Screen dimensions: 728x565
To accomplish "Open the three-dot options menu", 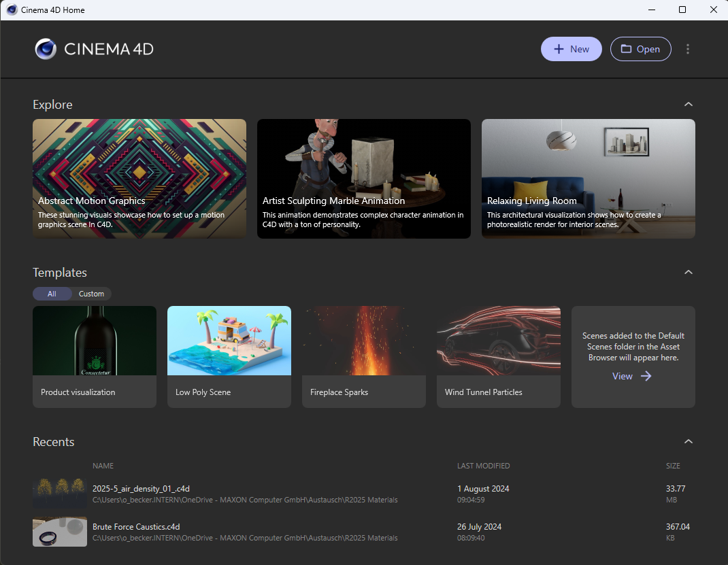I will pos(688,49).
